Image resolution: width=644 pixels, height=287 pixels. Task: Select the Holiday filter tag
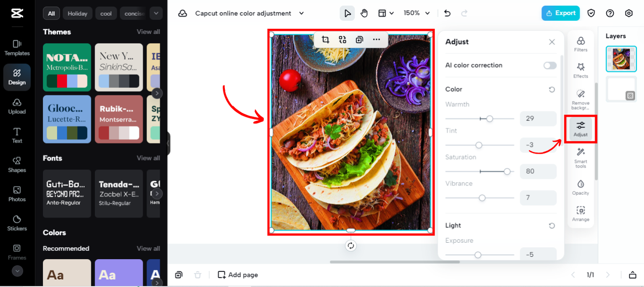pyautogui.click(x=77, y=14)
